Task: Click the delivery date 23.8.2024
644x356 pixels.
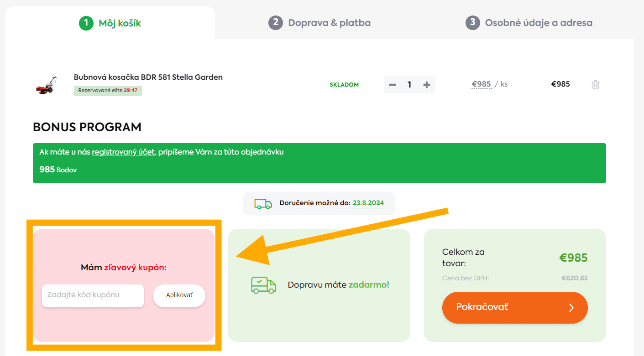Action: (368, 203)
